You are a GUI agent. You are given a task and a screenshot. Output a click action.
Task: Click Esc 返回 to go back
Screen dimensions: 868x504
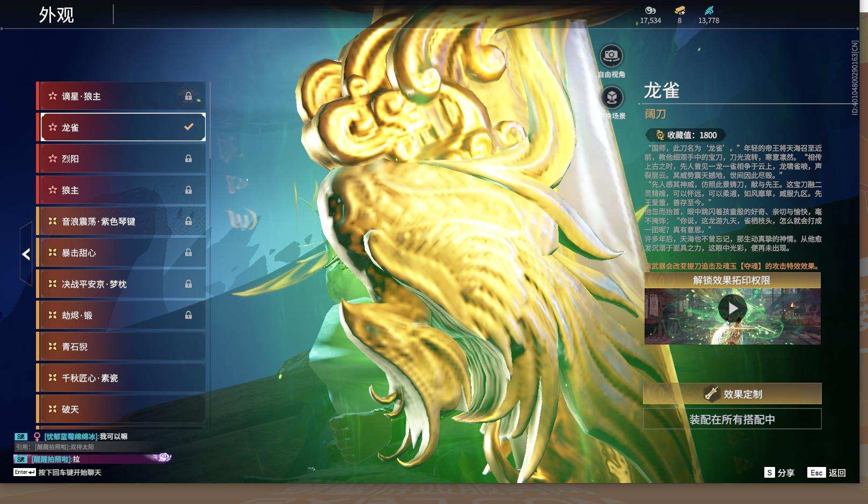pos(827,472)
